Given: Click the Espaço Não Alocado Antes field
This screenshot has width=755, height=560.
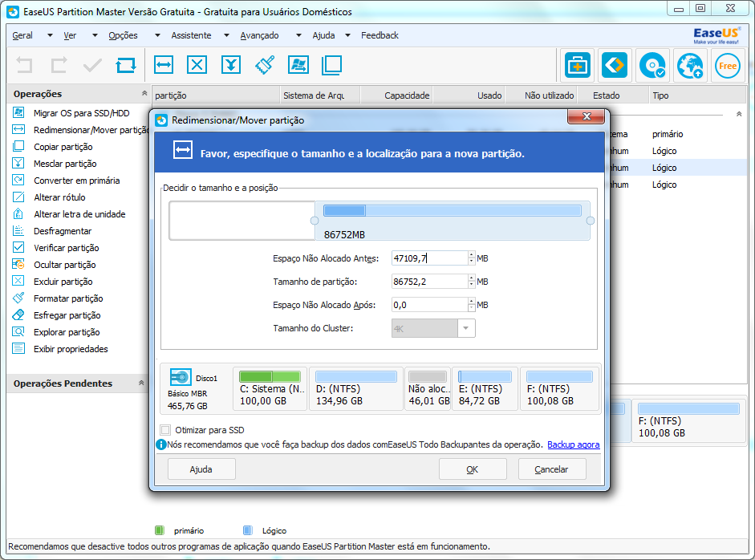Looking at the screenshot, I should pyautogui.click(x=430, y=258).
